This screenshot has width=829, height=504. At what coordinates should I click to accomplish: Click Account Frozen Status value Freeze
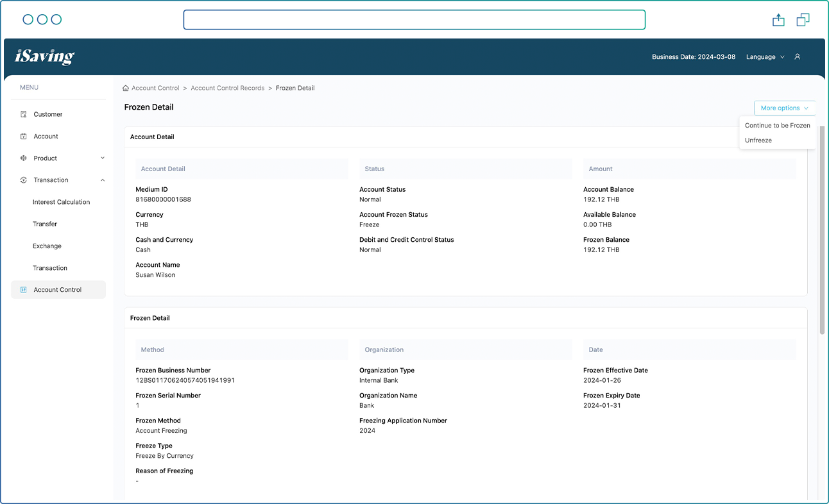[369, 225]
